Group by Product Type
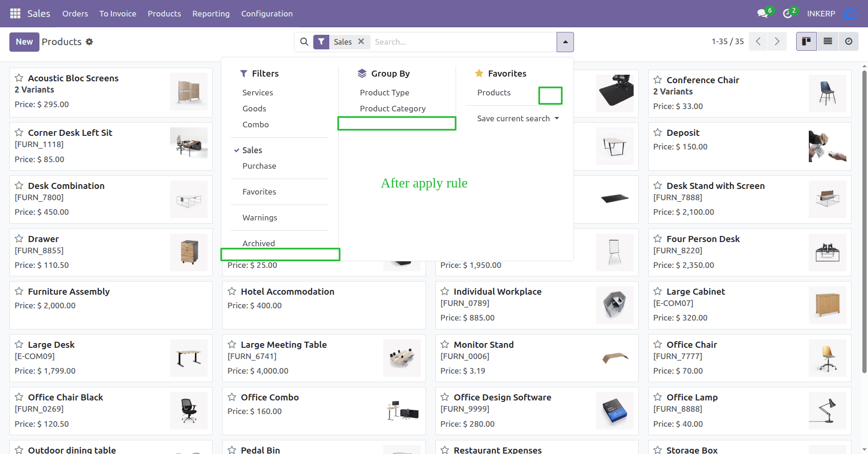The height and width of the screenshot is (454, 868). [384, 93]
